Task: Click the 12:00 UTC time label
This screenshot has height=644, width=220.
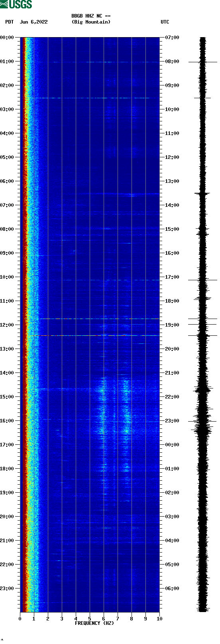Action: (172, 157)
